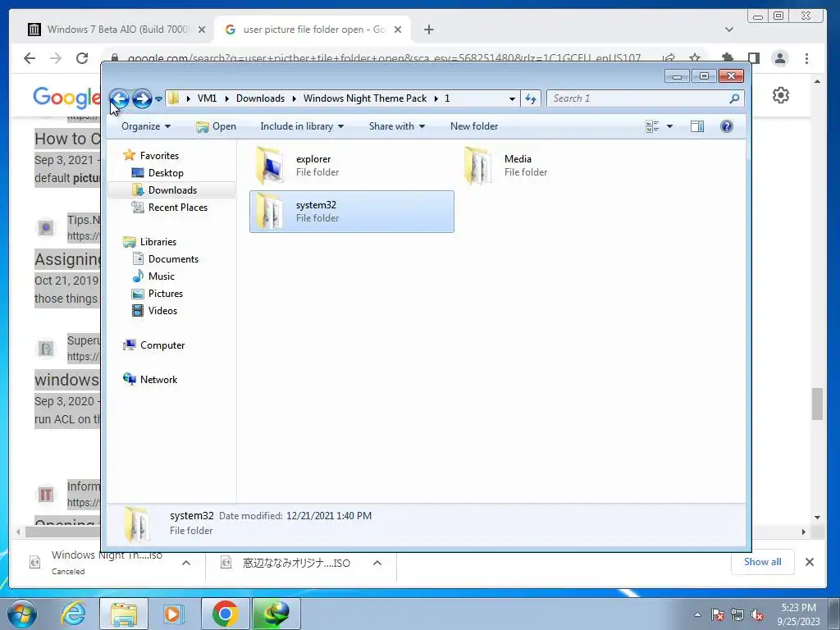This screenshot has width=840, height=630.
Task: Click the search magnifier icon in Explorer
Action: tap(734, 98)
